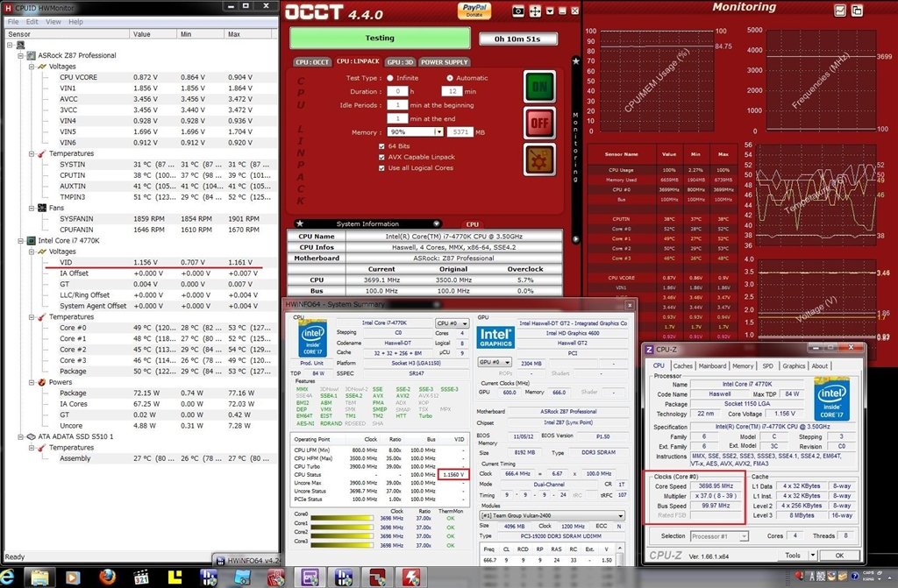Open the Memory 90% dropdown in OCCT
Screen dimensions: 898x588
click(438, 131)
